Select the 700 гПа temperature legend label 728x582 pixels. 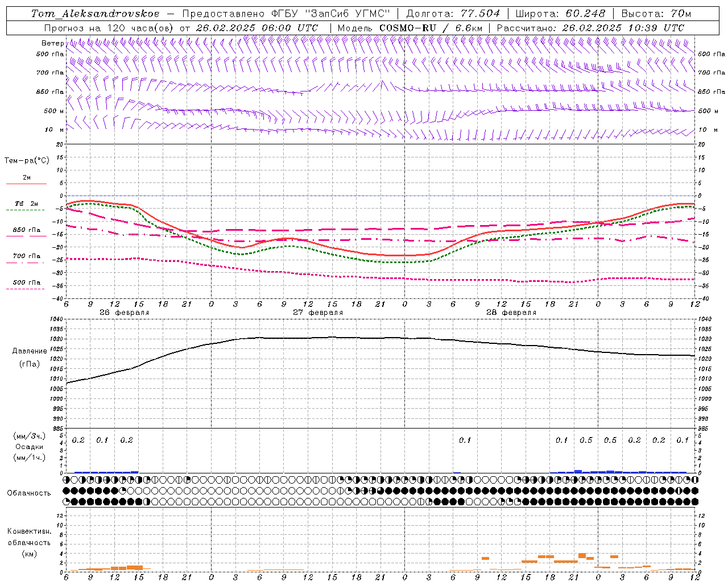pos(27,256)
